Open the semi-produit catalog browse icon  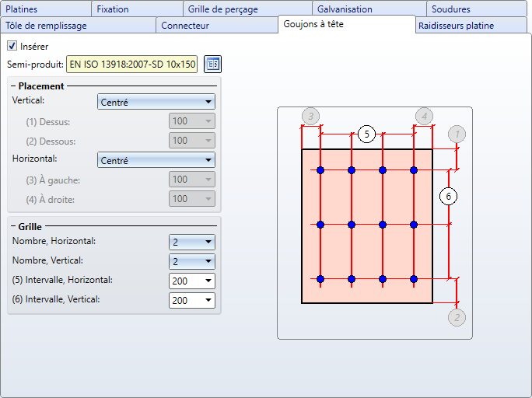click(212, 64)
